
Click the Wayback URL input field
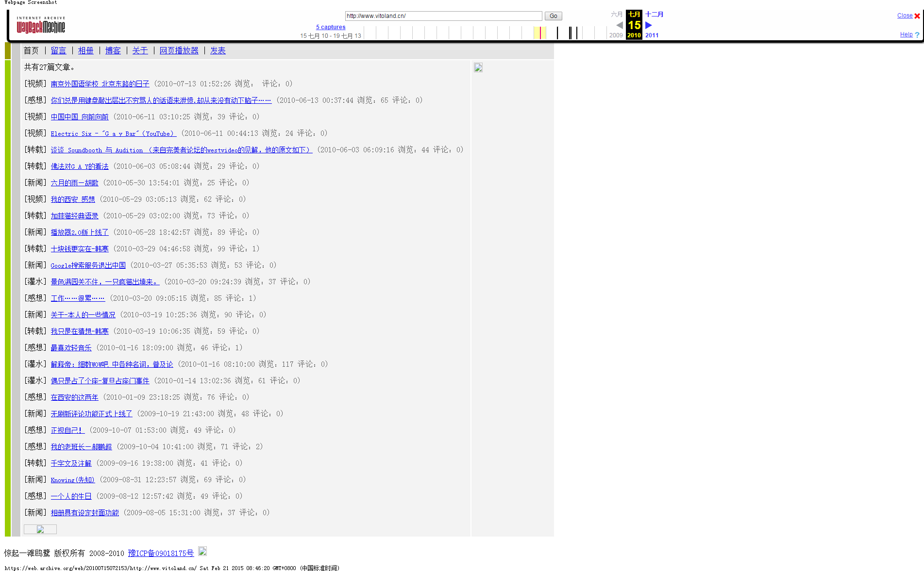(x=443, y=16)
